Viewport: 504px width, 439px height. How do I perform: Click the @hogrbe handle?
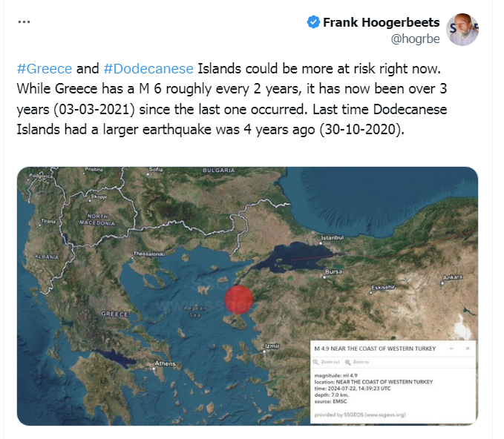[416, 38]
